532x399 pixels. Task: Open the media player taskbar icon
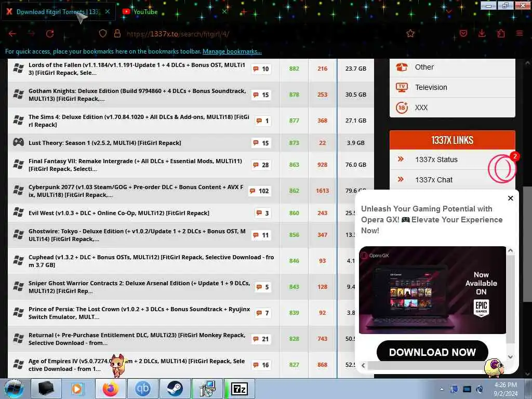point(78,389)
